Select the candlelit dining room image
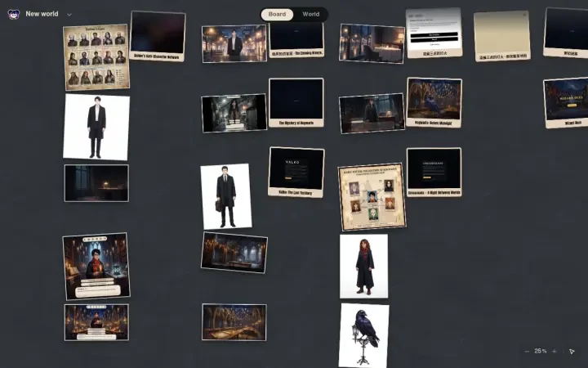The height and width of the screenshot is (368, 588). (372, 43)
